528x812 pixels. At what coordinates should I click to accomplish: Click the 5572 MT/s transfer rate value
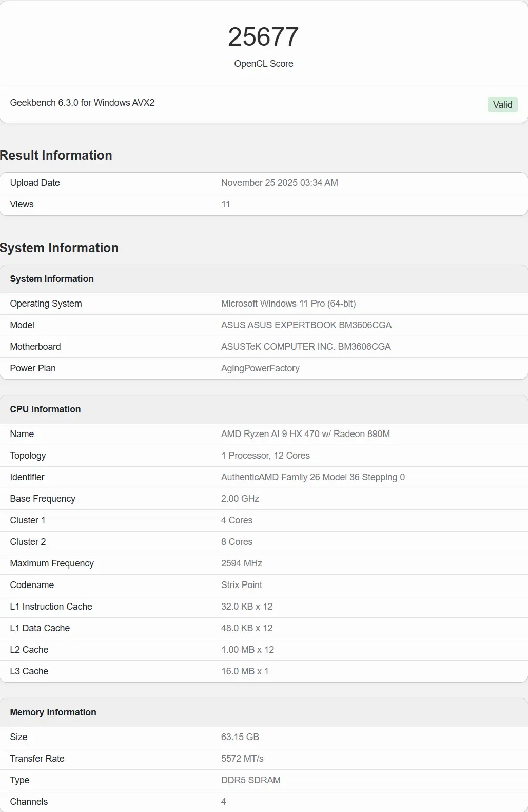[x=242, y=759]
